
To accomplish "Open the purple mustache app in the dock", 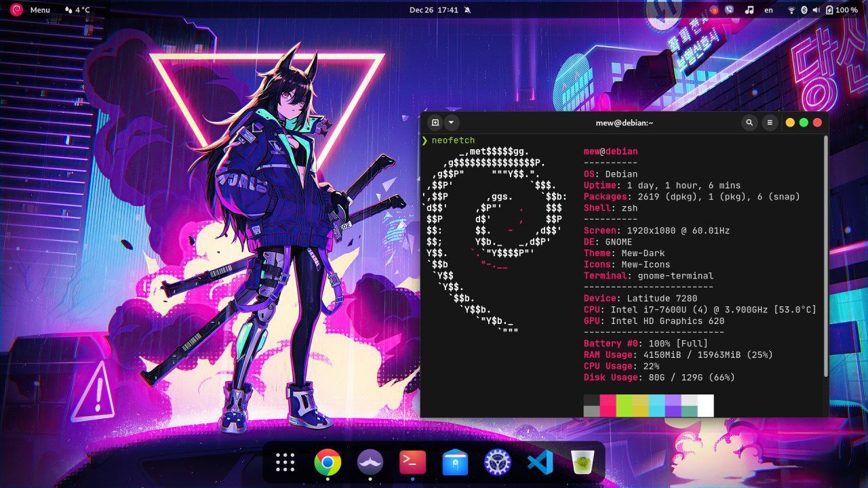I will click(x=370, y=462).
